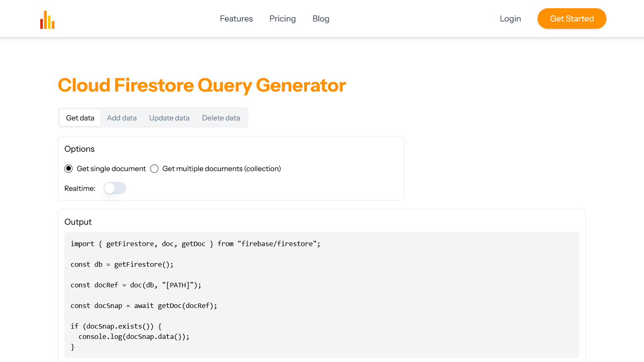The image size is (644, 362).
Task: Switch to the Add data tab
Action: (x=122, y=118)
